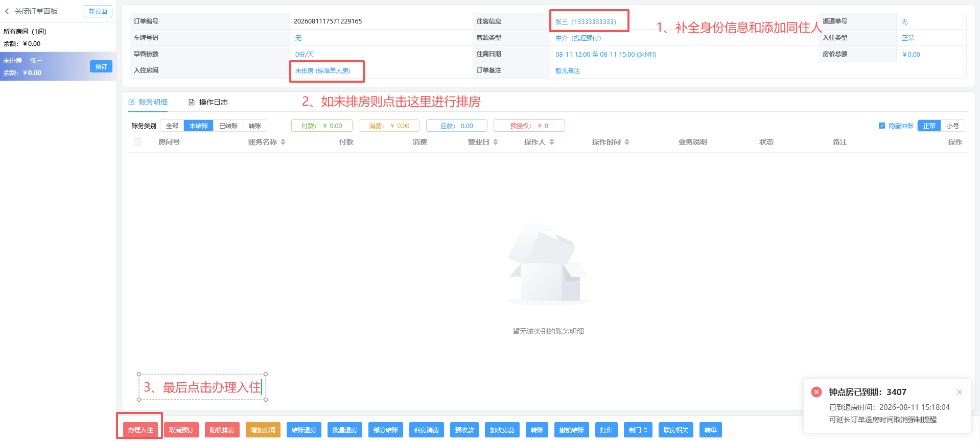Open the 账务明细 tab
The height and width of the screenshot is (441, 980).
(x=148, y=102)
